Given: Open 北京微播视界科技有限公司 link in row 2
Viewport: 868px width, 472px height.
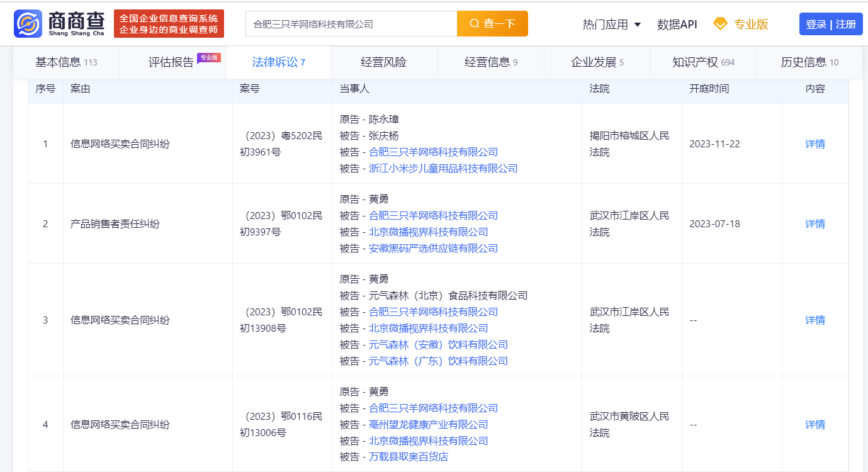Looking at the screenshot, I should click(x=428, y=232).
